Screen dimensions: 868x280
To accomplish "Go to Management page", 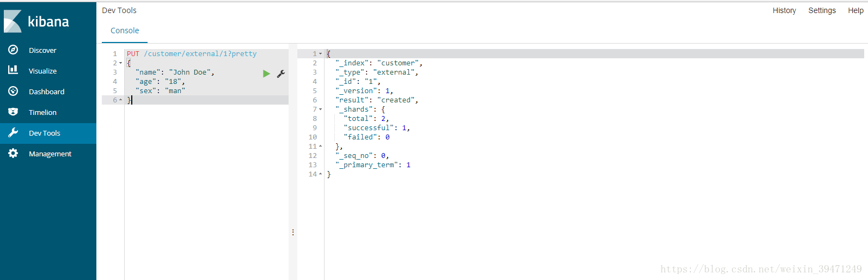I will pos(50,154).
